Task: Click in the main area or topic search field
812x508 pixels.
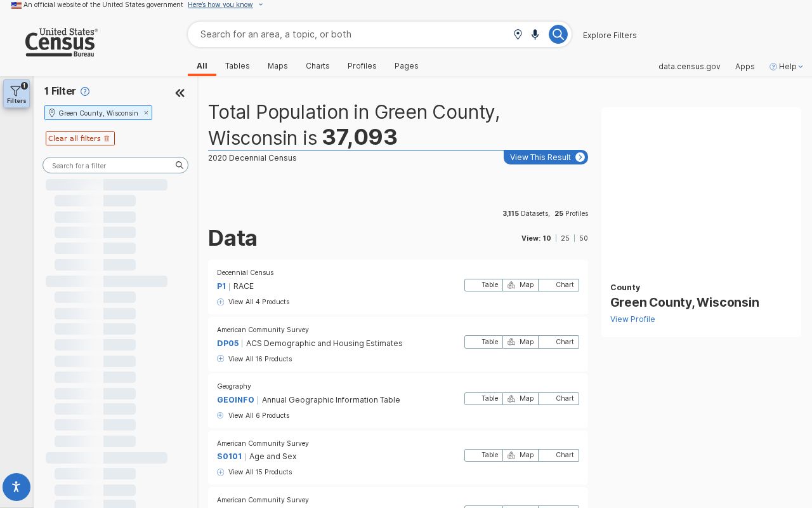Action: tap(352, 34)
